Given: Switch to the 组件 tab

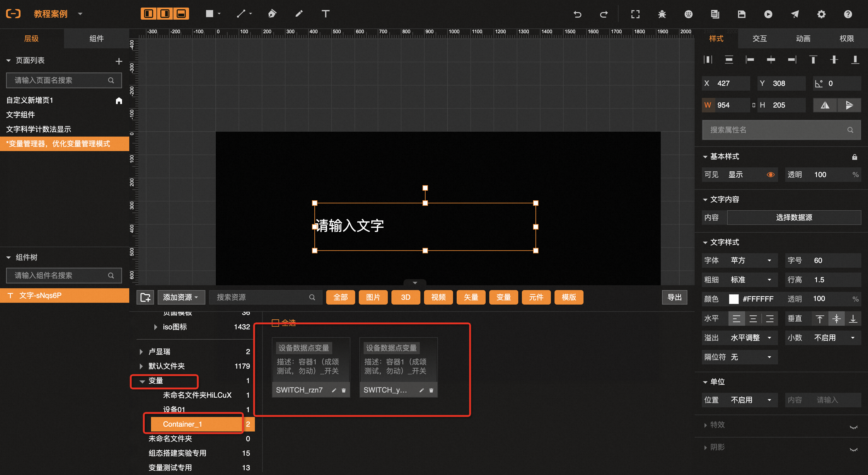Looking at the screenshot, I should (x=96, y=38).
